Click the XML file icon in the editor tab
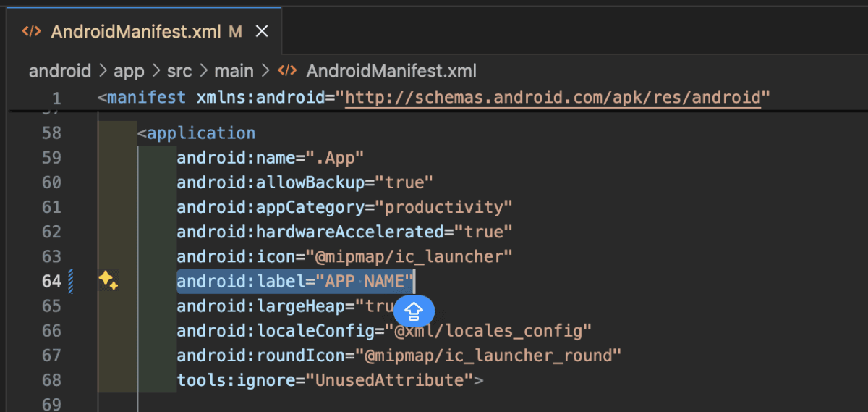The width and height of the screenshot is (868, 412). coord(31,31)
